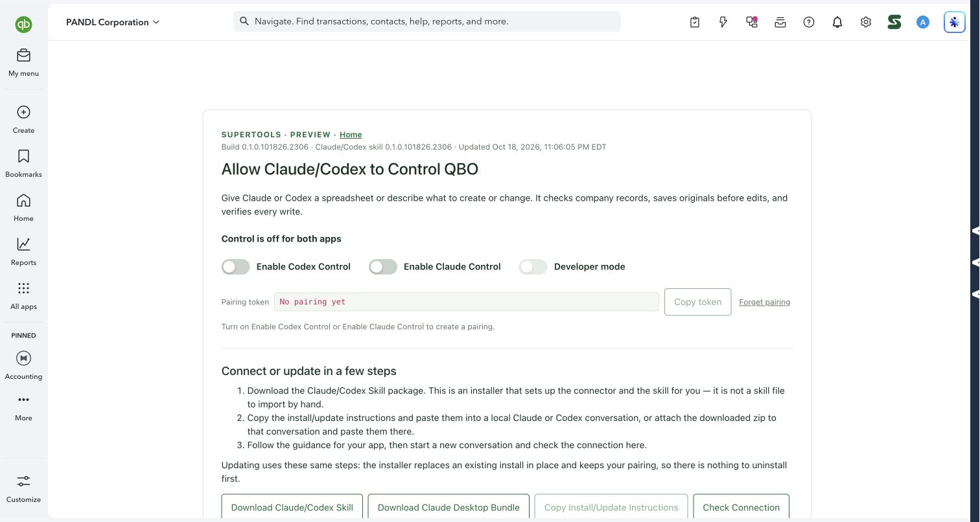Toggle Developer mode switch
The width and height of the screenshot is (980, 522).
click(x=533, y=267)
